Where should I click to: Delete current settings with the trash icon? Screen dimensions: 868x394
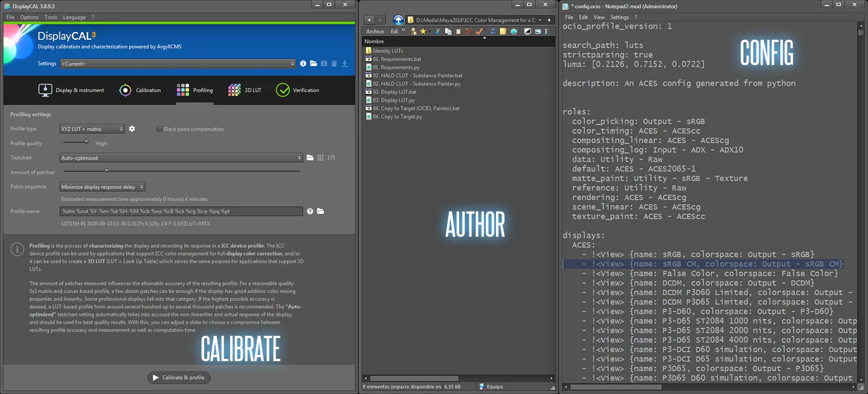point(333,63)
